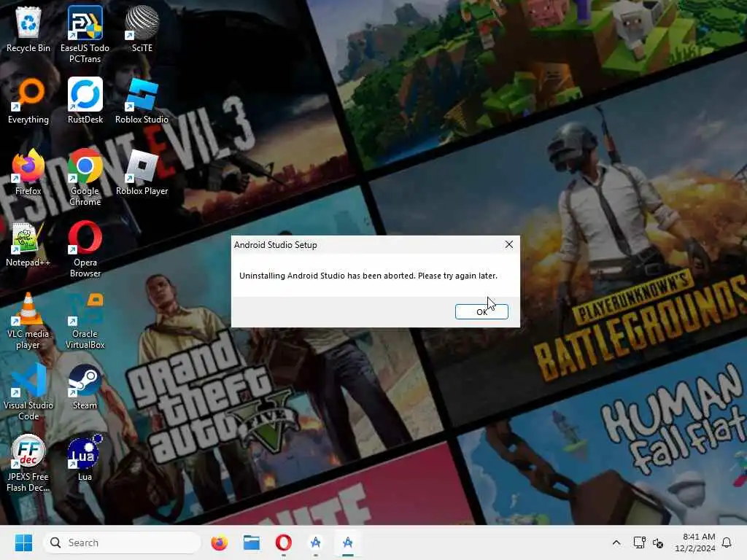Image resolution: width=747 pixels, height=560 pixels.
Task: Click OK in Android Studio Setup dialog
Action: 481,311
